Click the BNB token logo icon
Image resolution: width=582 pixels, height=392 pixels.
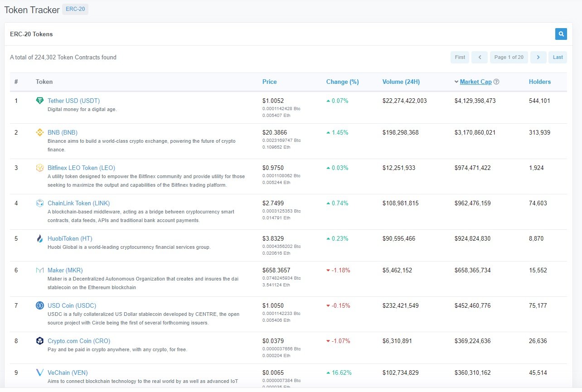[40, 132]
